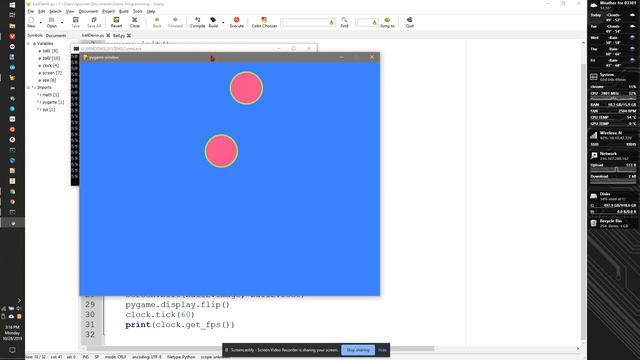Click the clock.tick(60) code line
This screenshot has height=360, width=640.
(x=160, y=314)
